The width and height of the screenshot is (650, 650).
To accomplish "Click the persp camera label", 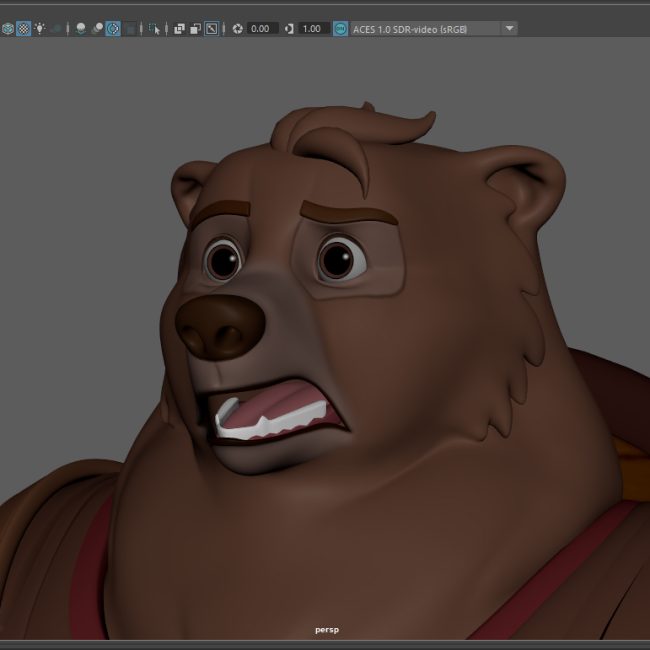I will (x=325, y=631).
